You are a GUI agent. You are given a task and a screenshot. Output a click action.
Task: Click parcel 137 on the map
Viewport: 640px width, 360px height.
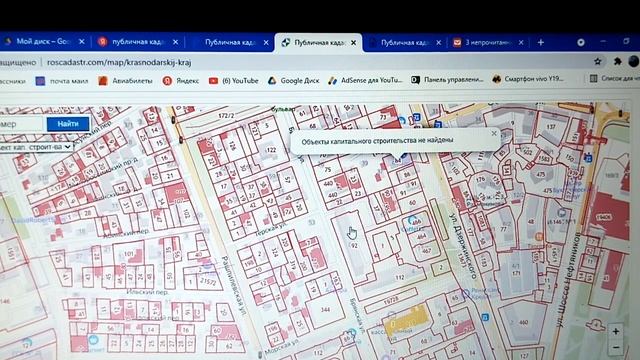pos(551,127)
